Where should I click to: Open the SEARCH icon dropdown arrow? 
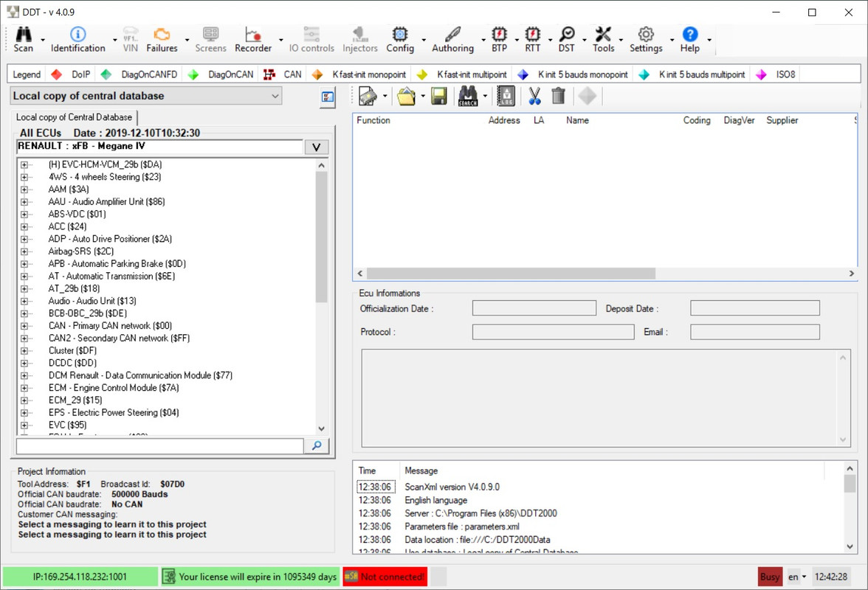(485, 96)
